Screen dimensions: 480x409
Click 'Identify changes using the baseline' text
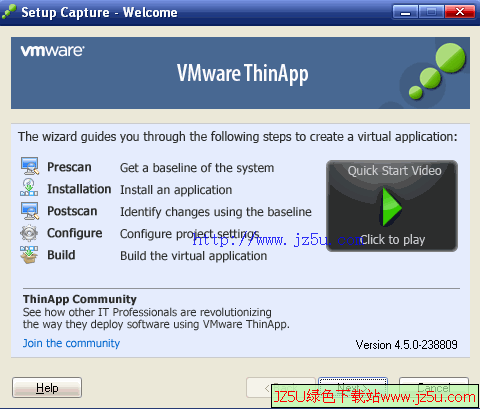216,212
